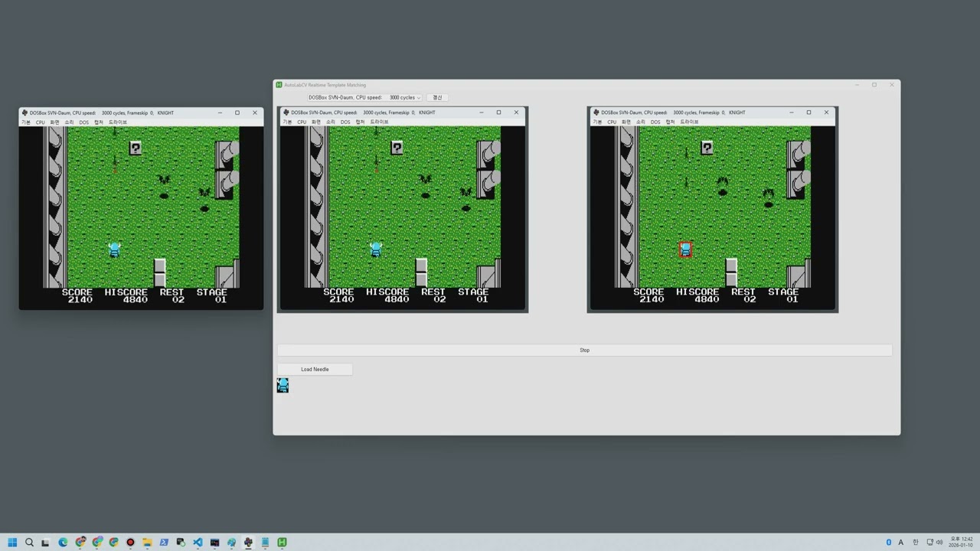980x551 pixels.
Task: Open PowerShell from the taskbar
Action: [164, 543]
